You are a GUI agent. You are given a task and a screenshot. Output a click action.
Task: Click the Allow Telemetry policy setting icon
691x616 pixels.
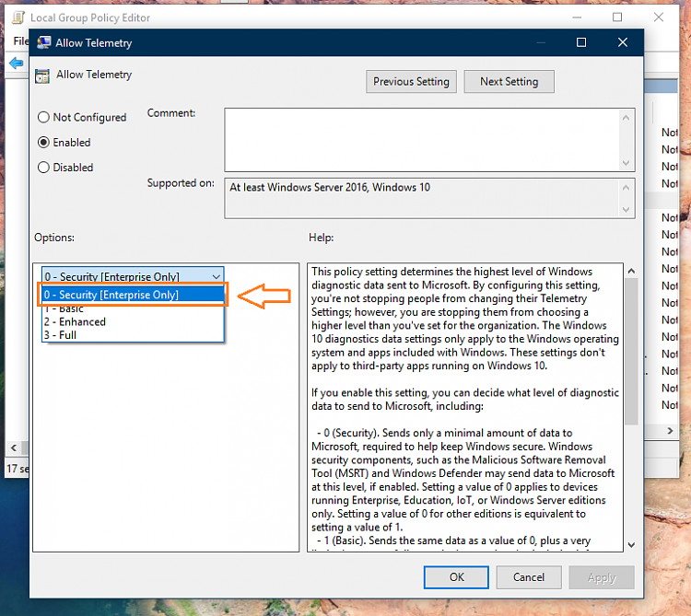click(x=42, y=76)
